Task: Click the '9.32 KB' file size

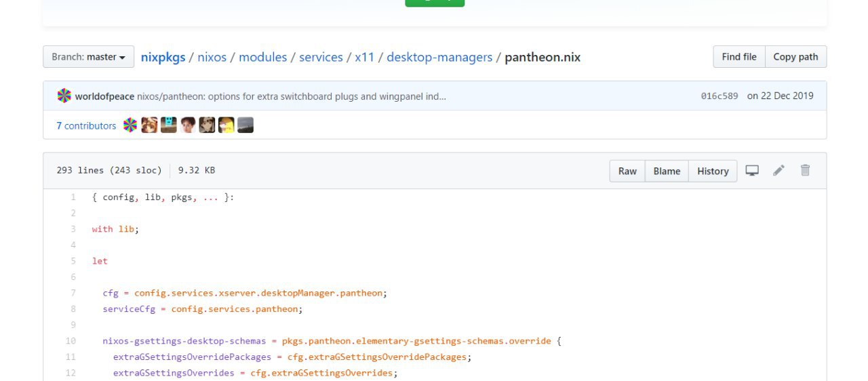Action: coord(197,171)
